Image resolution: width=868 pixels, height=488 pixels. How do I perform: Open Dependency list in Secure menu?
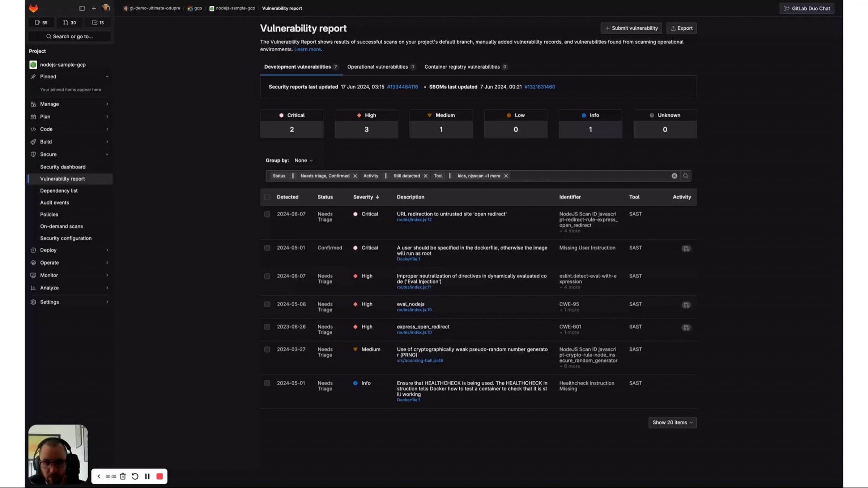(59, 191)
